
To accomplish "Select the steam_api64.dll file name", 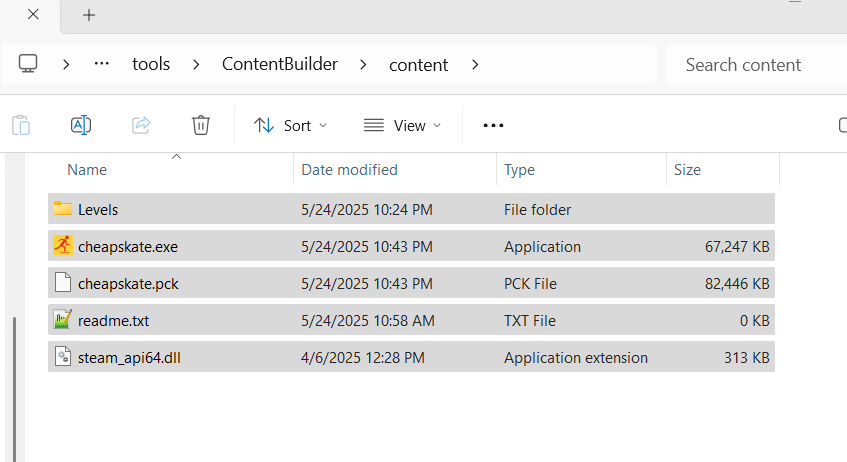I will 129,358.
